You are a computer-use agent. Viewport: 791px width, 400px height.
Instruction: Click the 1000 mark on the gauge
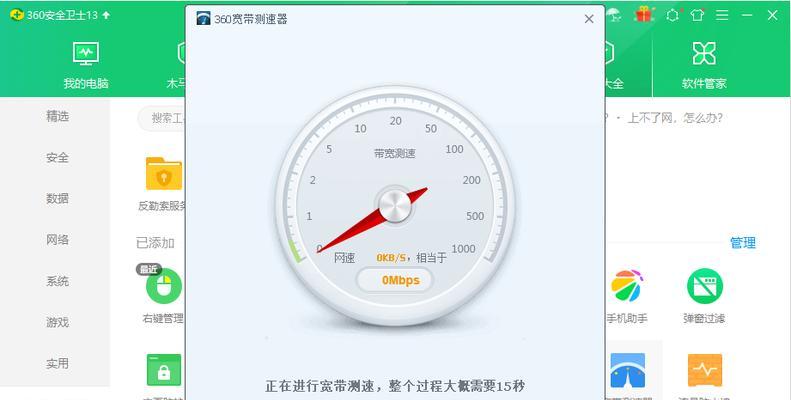pyautogui.click(x=463, y=249)
